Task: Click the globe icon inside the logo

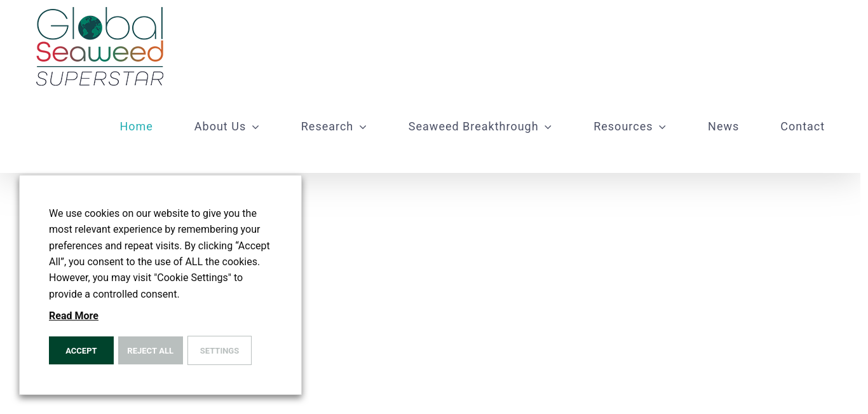Action: click(x=90, y=27)
